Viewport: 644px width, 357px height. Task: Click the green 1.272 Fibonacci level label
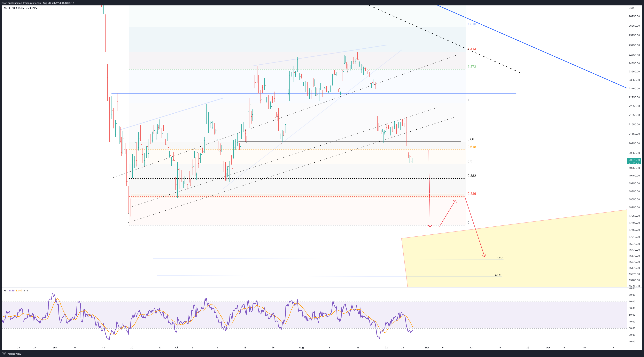point(472,67)
